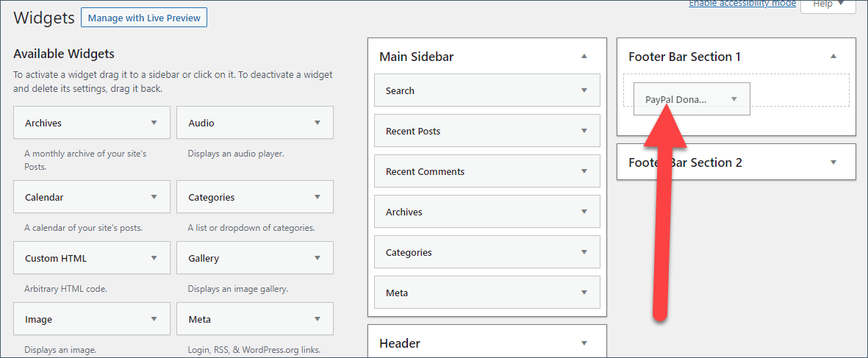Screen dimensions: 868x358
Task: Open Archives widget in Main Sidebar
Action: point(584,212)
